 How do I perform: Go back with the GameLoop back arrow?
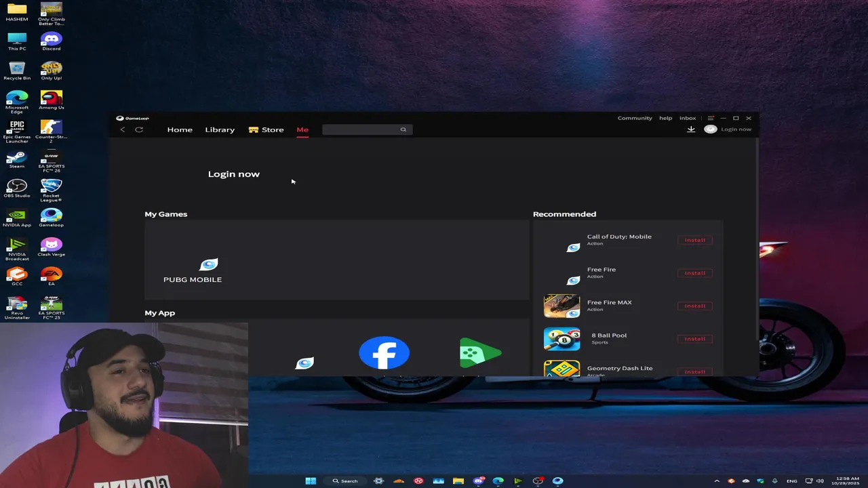tap(123, 129)
